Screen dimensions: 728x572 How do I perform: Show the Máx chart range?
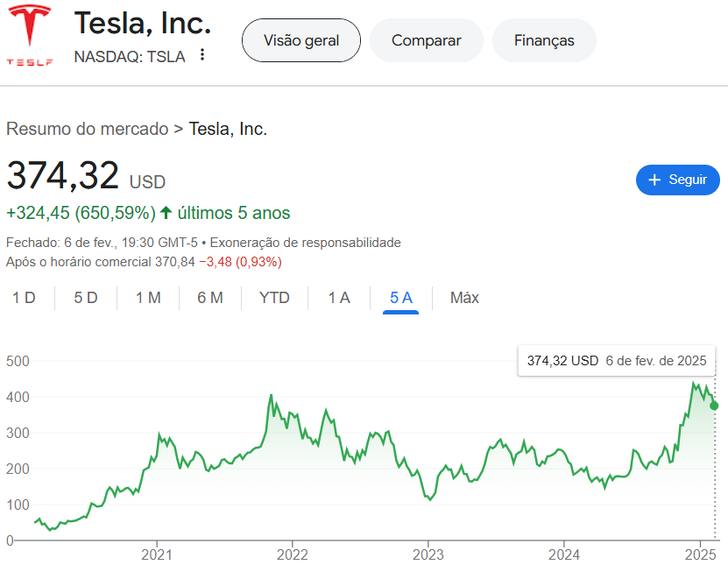click(x=464, y=298)
